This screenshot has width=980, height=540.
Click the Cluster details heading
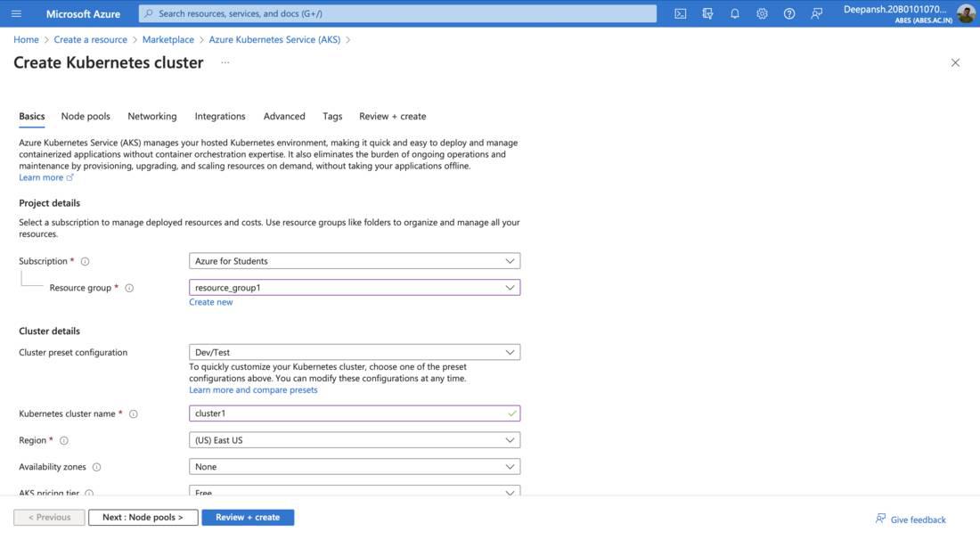click(49, 331)
